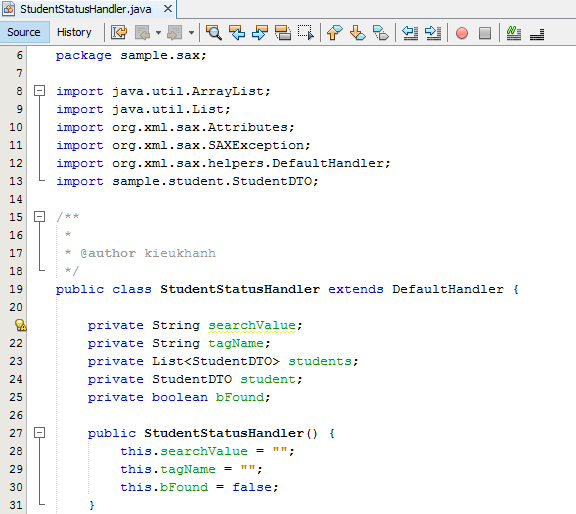
Task: Click Shift Line Left icon
Action: tap(410, 32)
